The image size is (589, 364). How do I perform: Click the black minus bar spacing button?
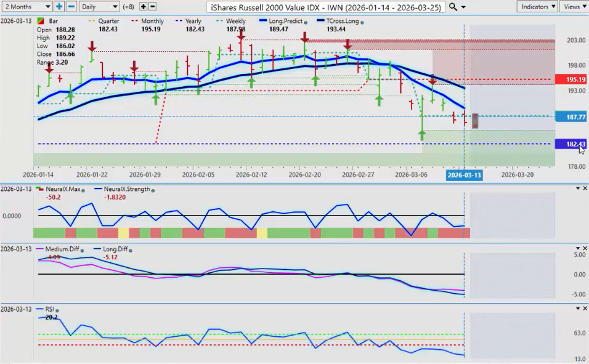(152, 6)
